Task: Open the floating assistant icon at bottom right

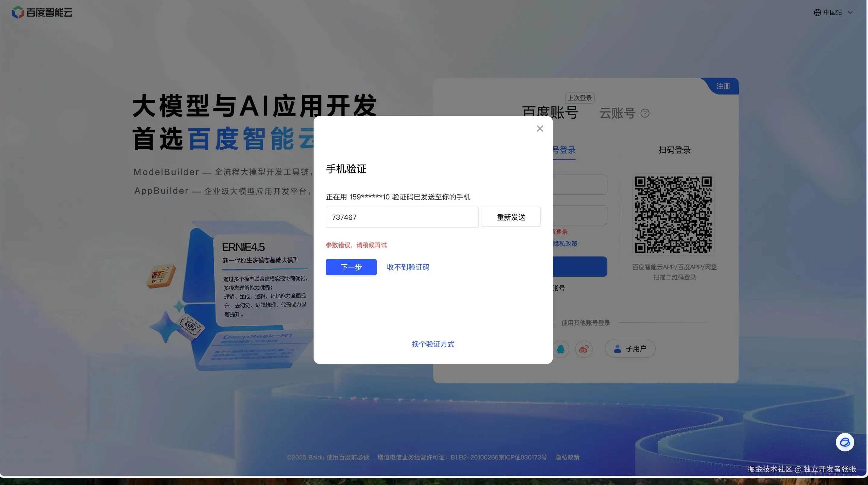Action: point(845,442)
